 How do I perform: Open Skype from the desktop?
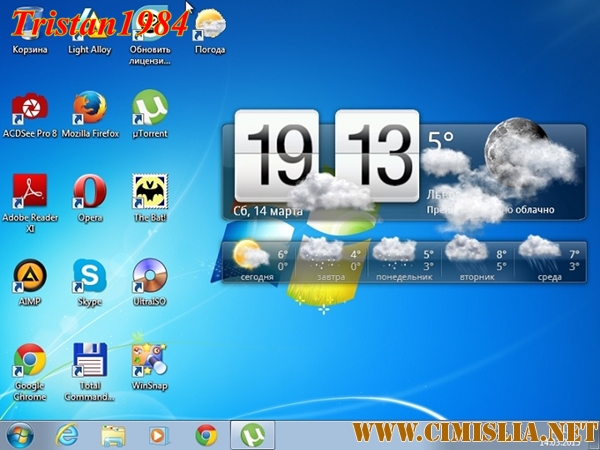click(x=89, y=275)
